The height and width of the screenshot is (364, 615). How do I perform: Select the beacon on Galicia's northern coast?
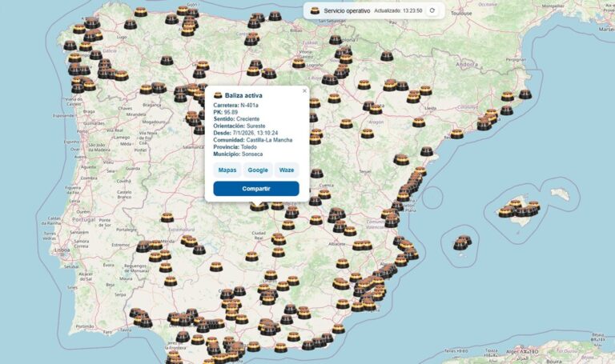click(141, 12)
